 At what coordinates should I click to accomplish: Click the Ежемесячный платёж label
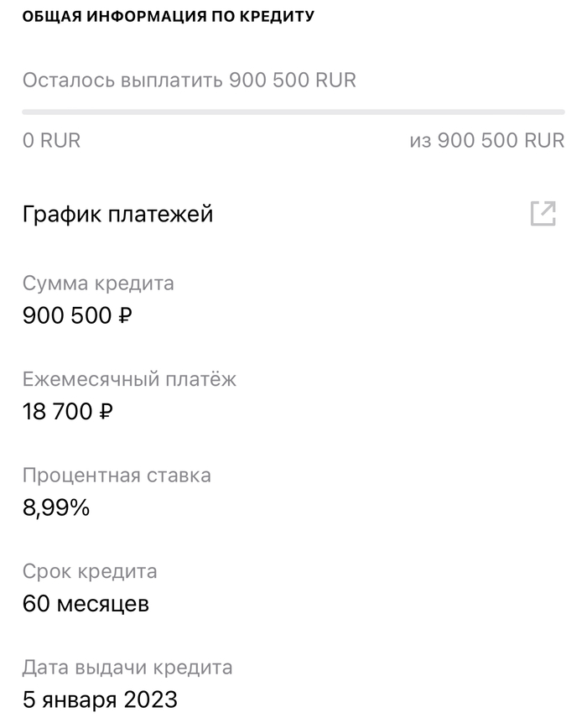coord(130,379)
